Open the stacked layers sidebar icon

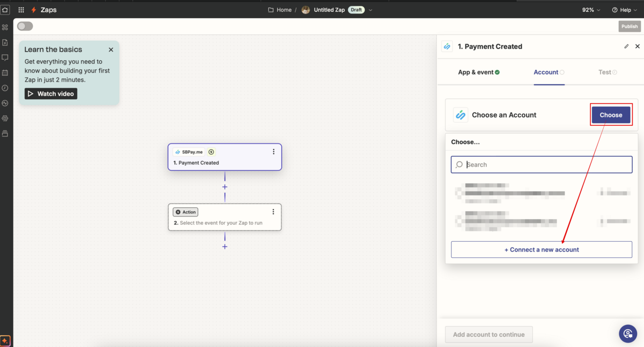(5, 133)
